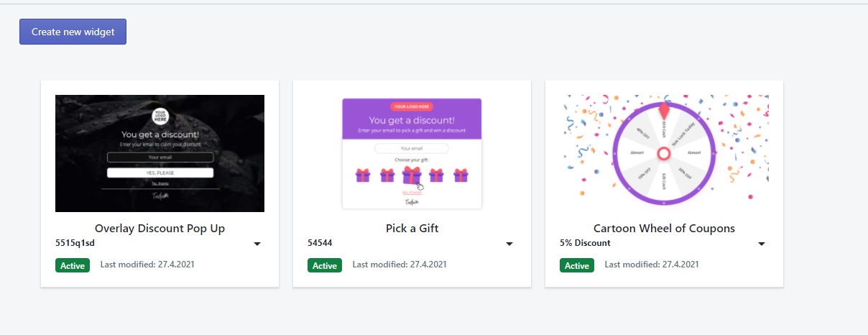
Task: Click the middle gift box icon in preview
Action: pos(412,175)
